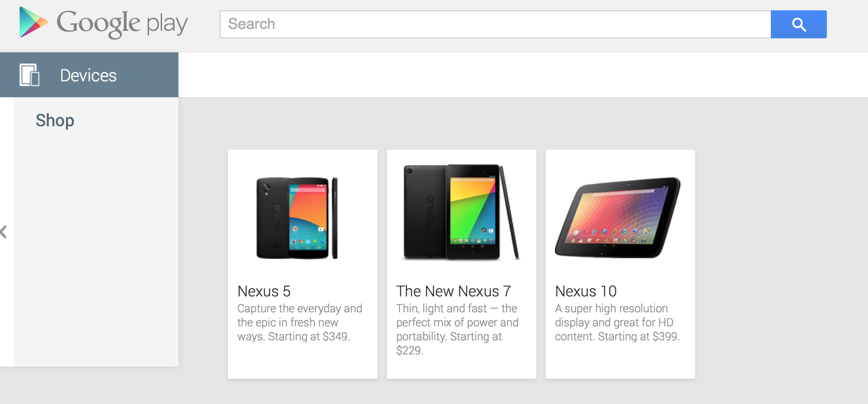Click Nexus 10 description starting at $399
This screenshot has height=404, width=868.
(x=617, y=322)
